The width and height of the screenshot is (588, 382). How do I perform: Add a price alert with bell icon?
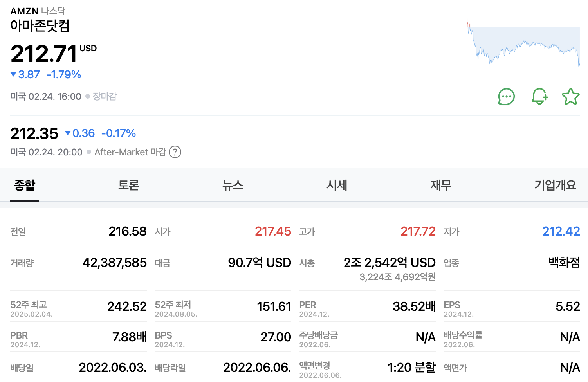click(540, 97)
